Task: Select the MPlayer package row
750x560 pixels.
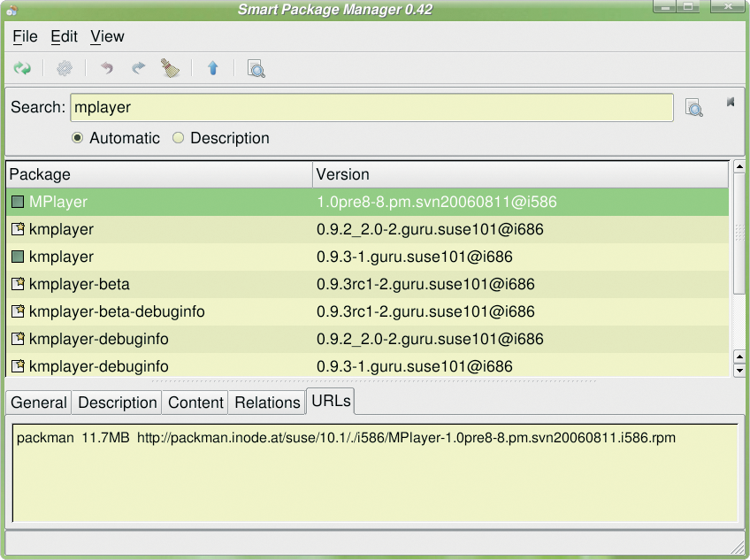Action: pyautogui.click(x=367, y=202)
